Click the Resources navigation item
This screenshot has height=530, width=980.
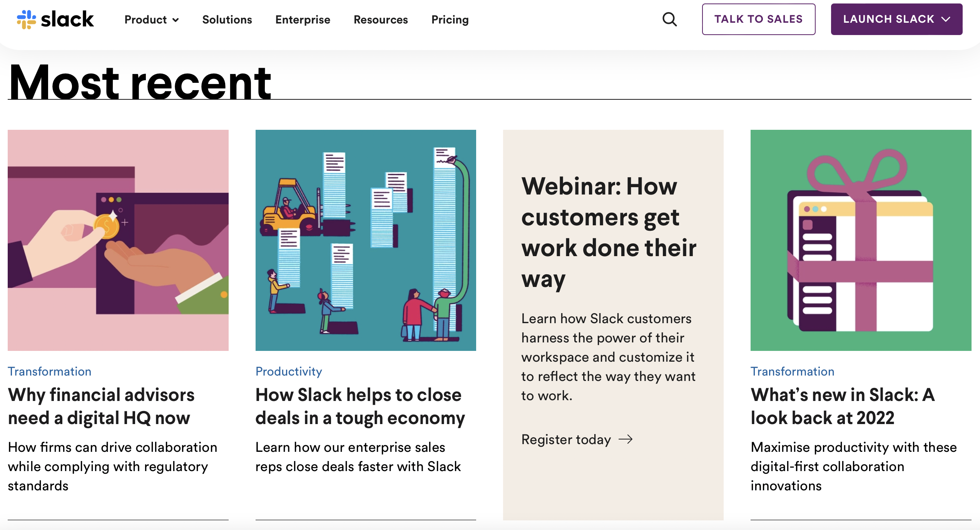coord(381,19)
